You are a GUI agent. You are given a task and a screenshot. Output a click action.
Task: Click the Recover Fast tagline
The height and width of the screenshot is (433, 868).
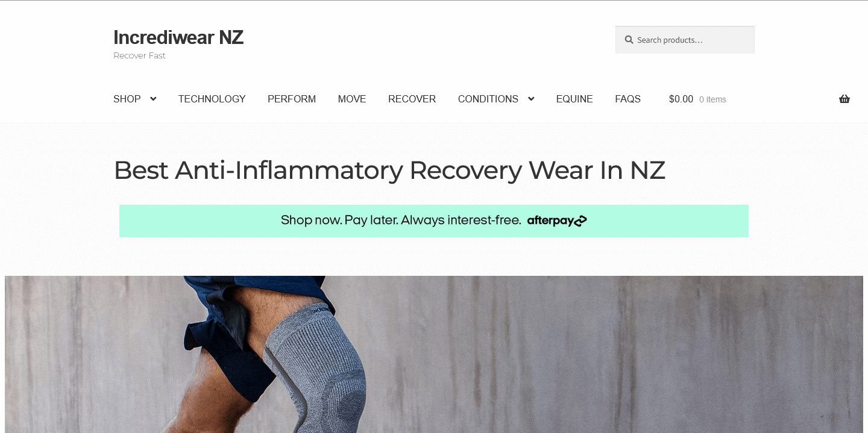139,55
